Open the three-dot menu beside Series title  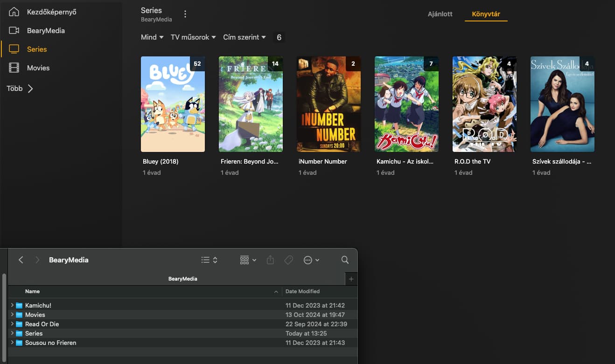pyautogui.click(x=185, y=14)
